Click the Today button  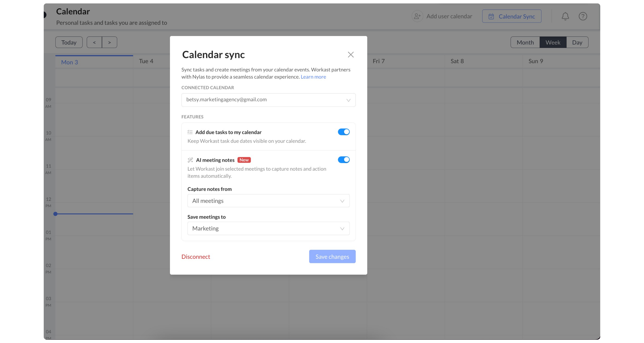[69, 42]
